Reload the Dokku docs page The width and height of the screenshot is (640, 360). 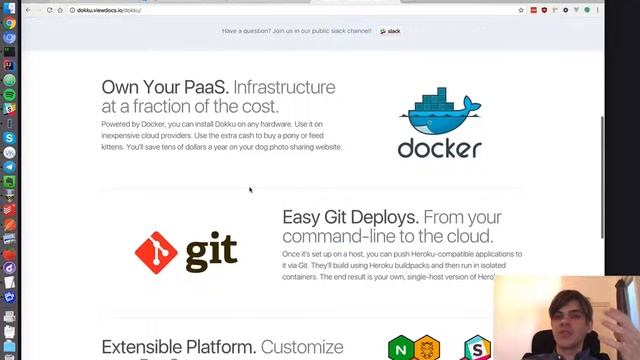coord(49,10)
